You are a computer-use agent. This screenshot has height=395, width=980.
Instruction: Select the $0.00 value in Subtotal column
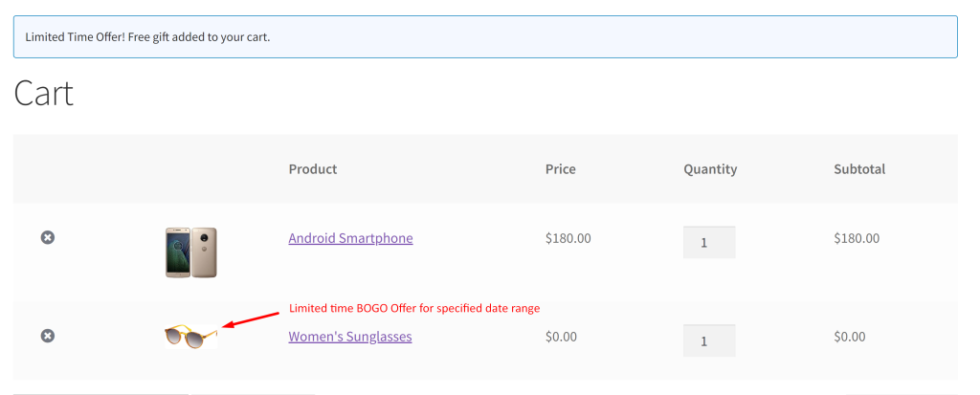[x=850, y=337]
